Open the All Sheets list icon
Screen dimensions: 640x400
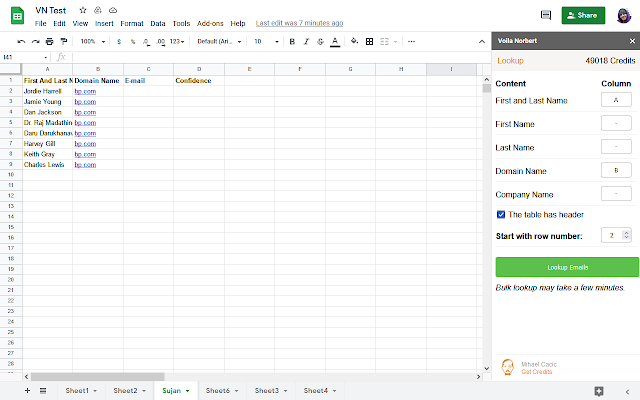click(x=43, y=391)
